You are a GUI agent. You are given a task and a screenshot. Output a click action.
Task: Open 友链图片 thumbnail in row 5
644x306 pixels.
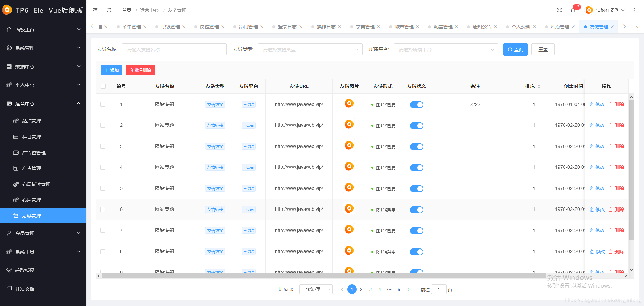tap(349, 187)
